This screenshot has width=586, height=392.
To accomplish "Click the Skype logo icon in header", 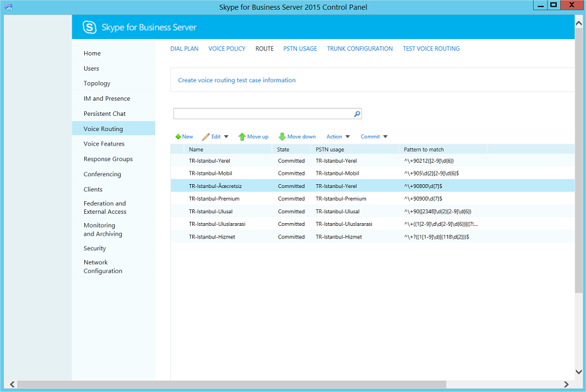I will [x=89, y=27].
